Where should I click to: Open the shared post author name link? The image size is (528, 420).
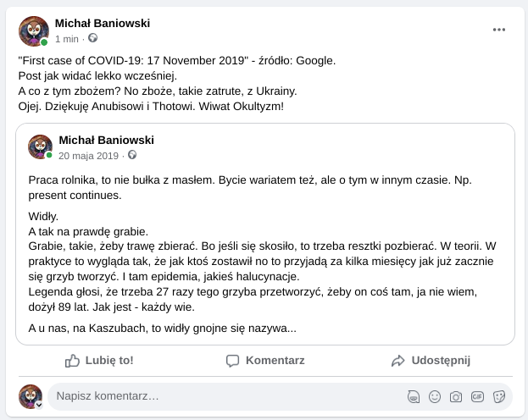point(106,140)
